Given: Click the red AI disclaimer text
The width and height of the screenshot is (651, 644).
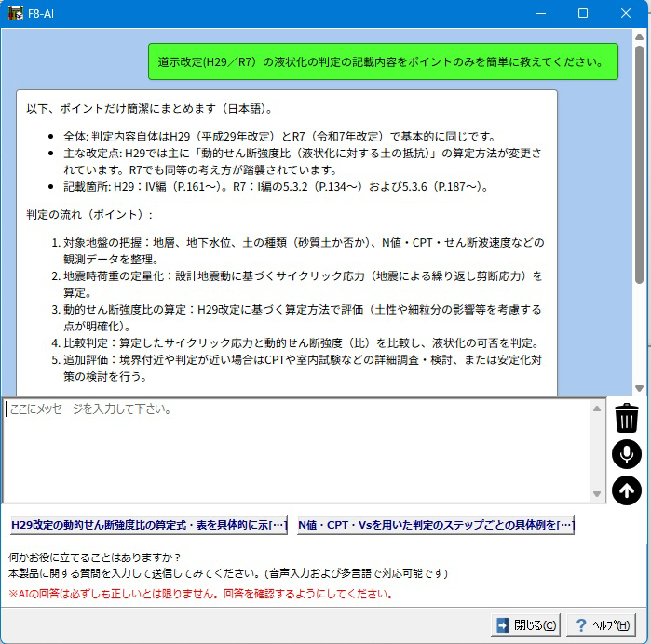Looking at the screenshot, I should 200,594.
